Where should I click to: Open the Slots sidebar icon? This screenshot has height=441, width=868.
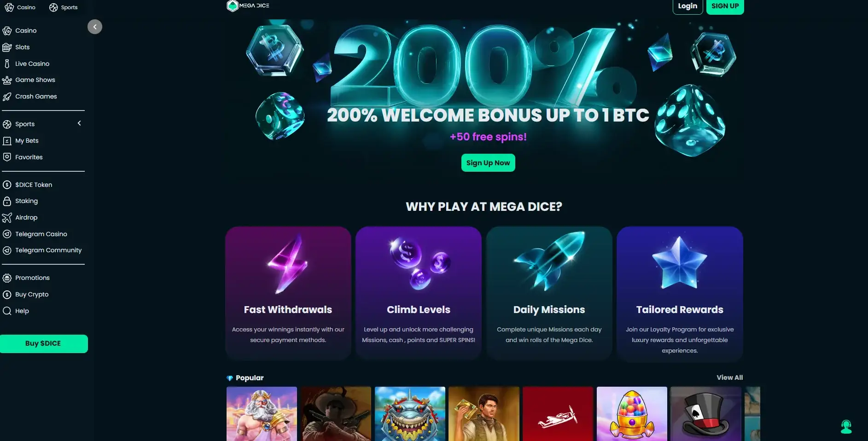(7, 47)
